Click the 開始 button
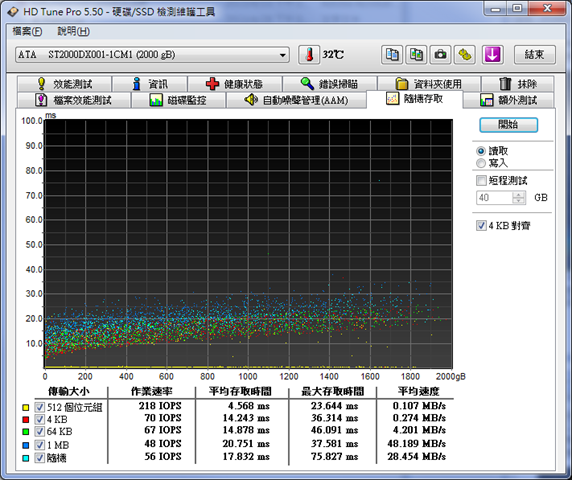Screen dimensions: 572x480 [508, 125]
